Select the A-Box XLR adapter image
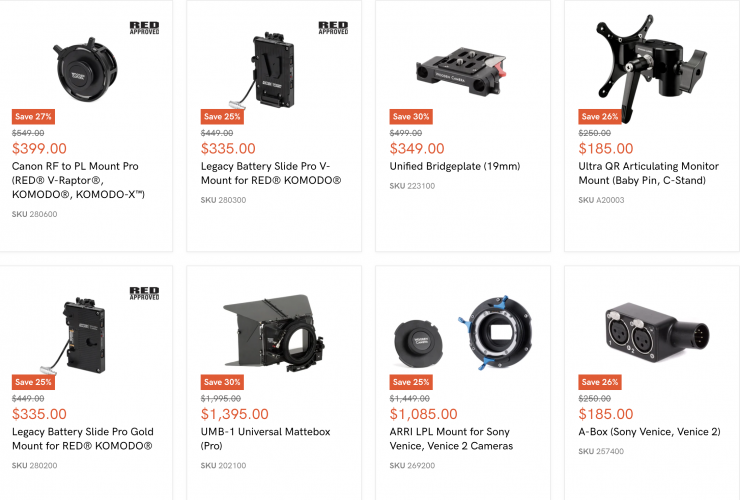 click(x=657, y=333)
